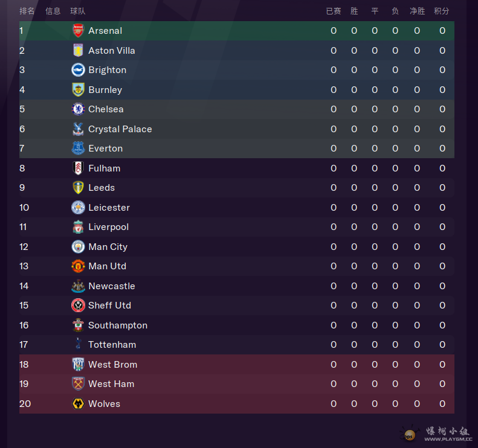Click the 已赛 column header
This screenshot has width=478, height=448.
click(x=334, y=11)
